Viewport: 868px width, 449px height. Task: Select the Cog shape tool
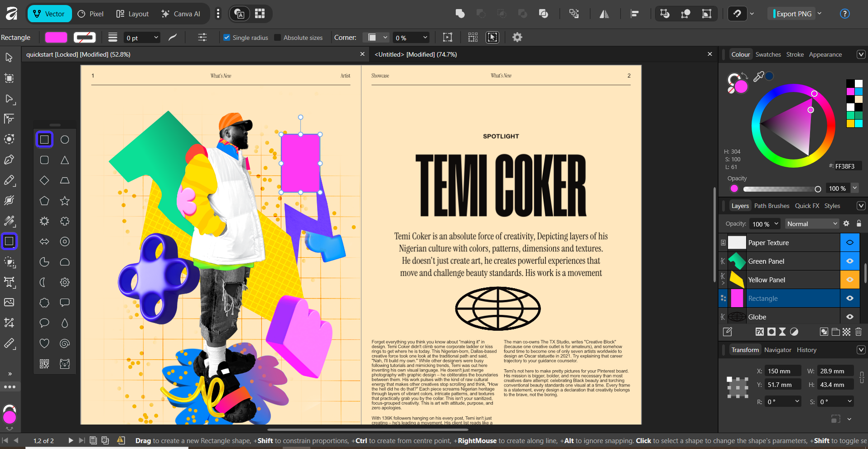pyautogui.click(x=65, y=282)
